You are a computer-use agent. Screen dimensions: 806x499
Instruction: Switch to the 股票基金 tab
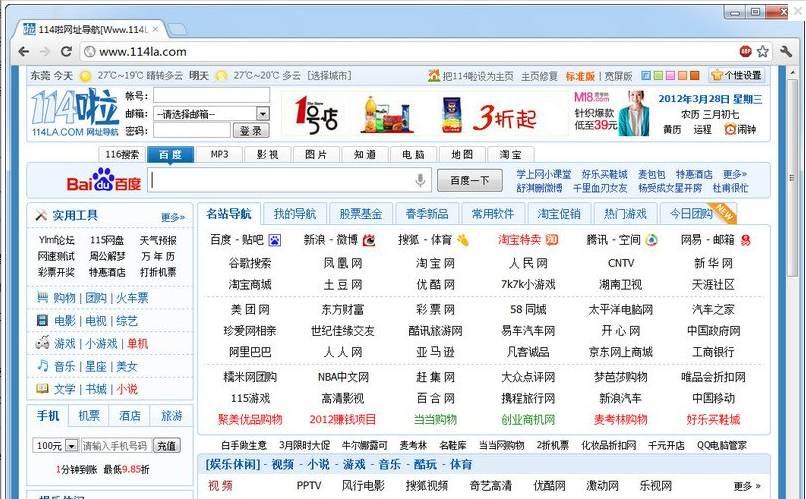click(x=361, y=214)
